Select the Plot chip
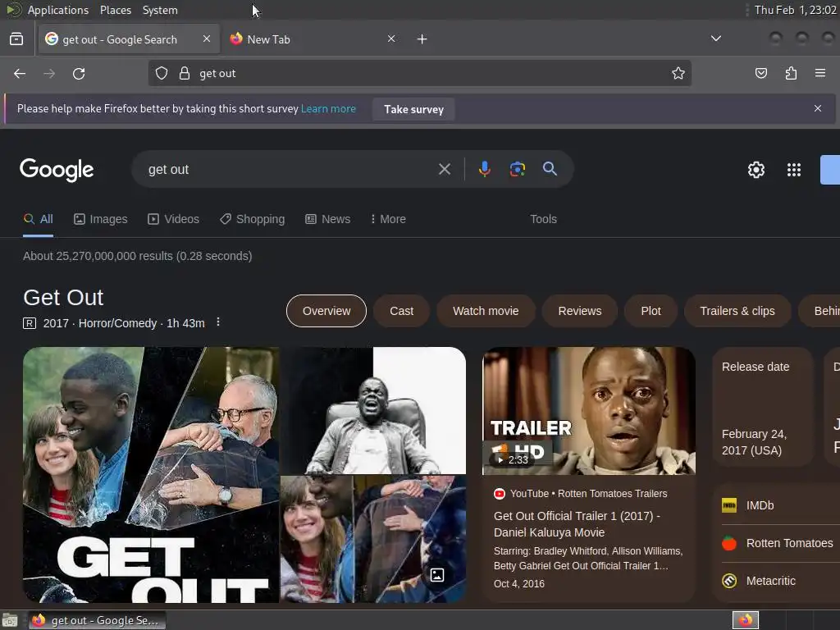The width and height of the screenshot is (840, 630). pos(651,311)
